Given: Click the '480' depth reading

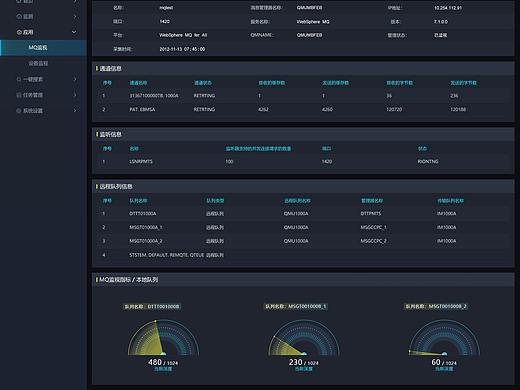Looking at the screenshot, I should click(x=155, y=362).
